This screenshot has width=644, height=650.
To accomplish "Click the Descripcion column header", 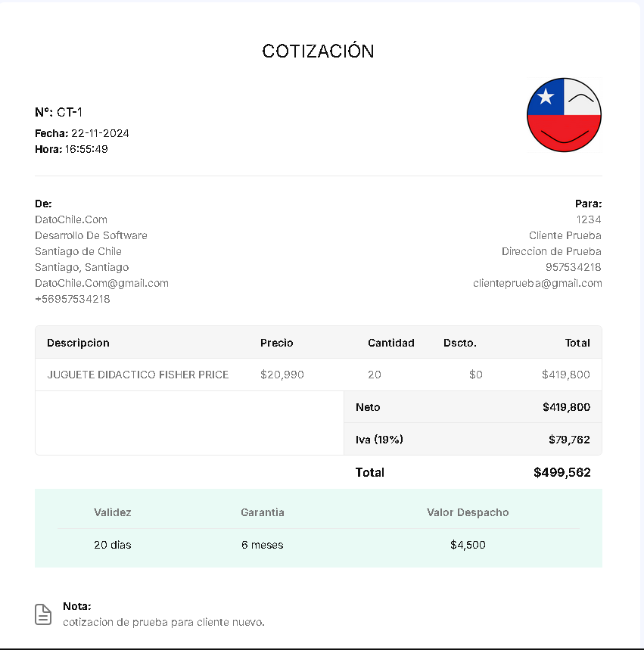I will [78, 343].
